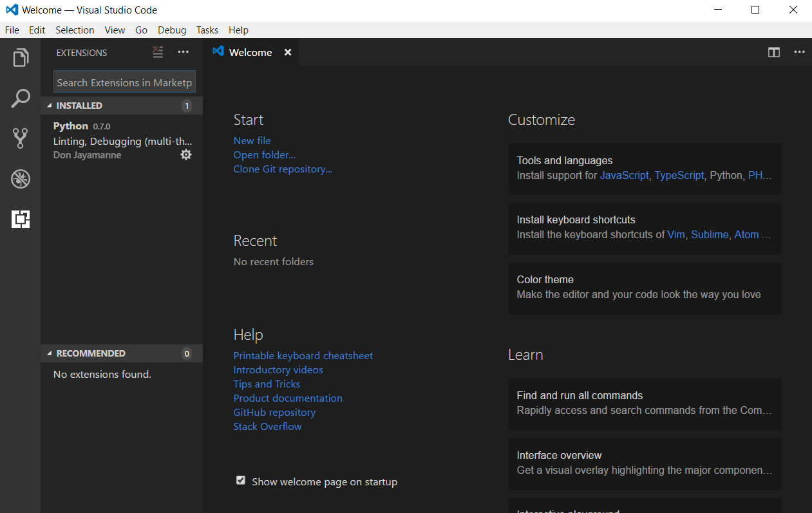This screenshot has height=513, width=812.
Task: Collapse the Installed extensions section
Action: click(x=122, y=106)
